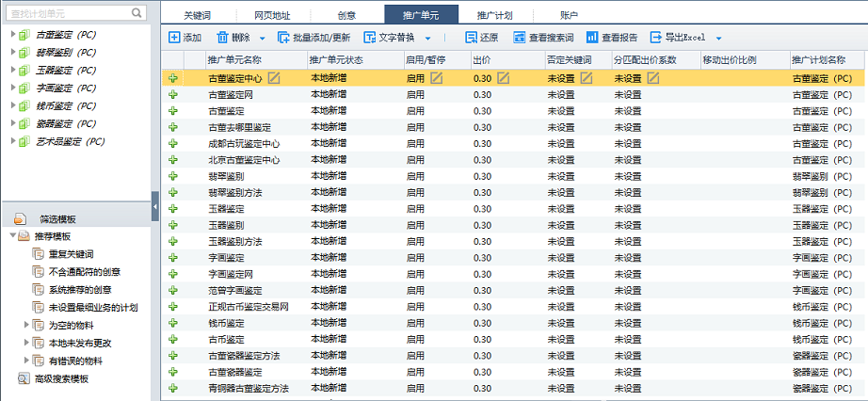868x401 pixels.
Task: Click the 查看搜索词 toolbar icon
Action: coord(519,38)
